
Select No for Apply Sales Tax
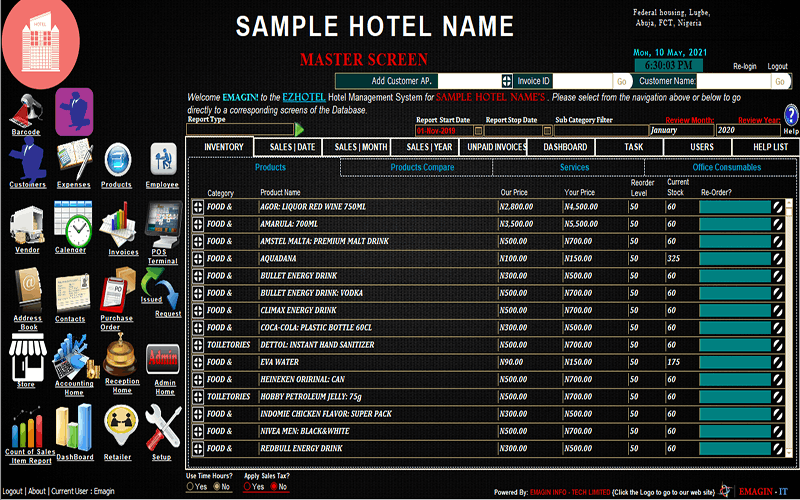click(270, 487)
